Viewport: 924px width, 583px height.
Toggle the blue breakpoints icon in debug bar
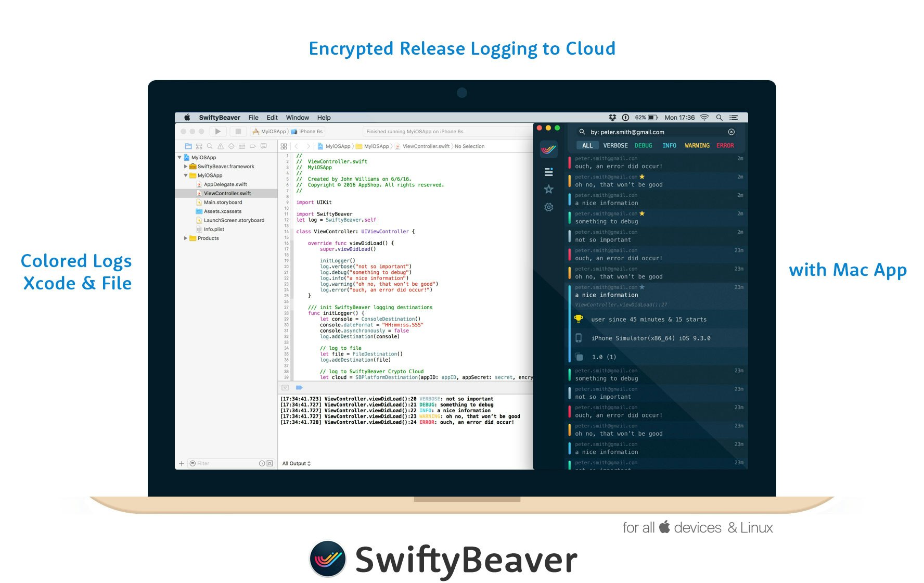coord(299,387)
